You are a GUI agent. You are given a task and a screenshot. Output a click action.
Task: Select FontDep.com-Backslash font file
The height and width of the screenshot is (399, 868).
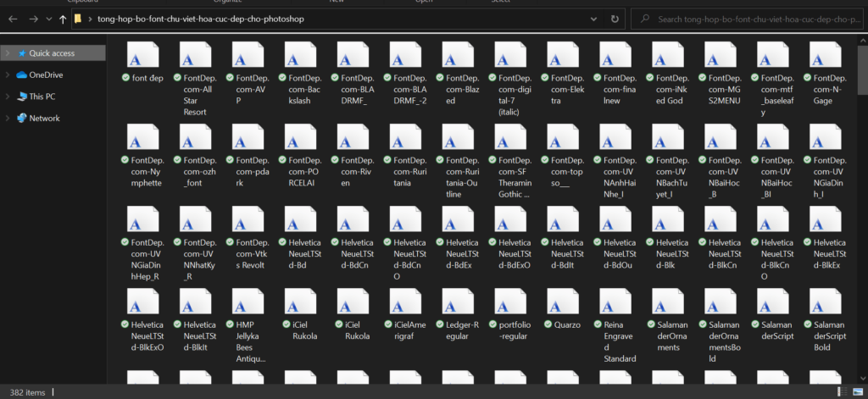[300, 73]
